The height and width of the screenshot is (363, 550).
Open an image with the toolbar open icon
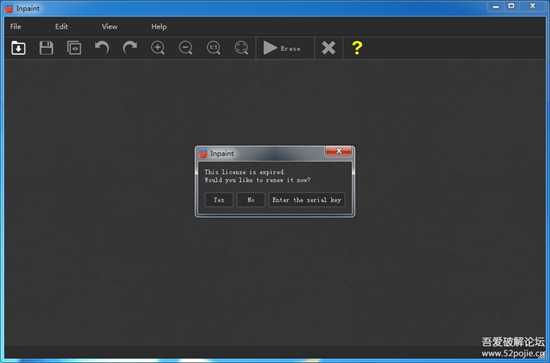tap(18, 48)
